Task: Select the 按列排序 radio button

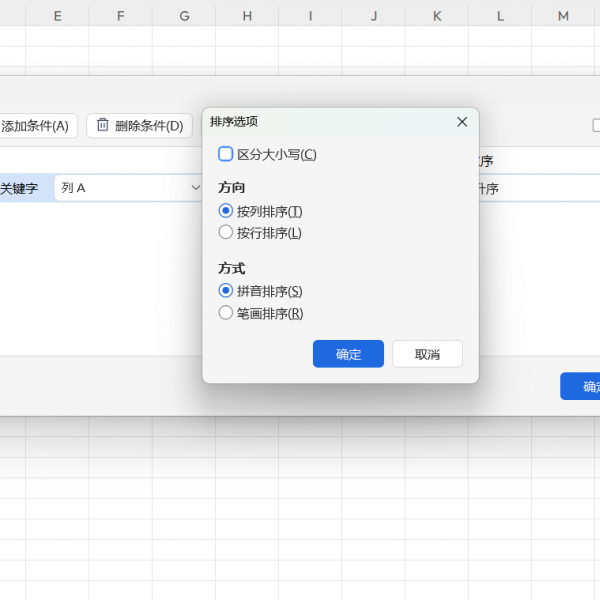Action: [x=225, y=211]
